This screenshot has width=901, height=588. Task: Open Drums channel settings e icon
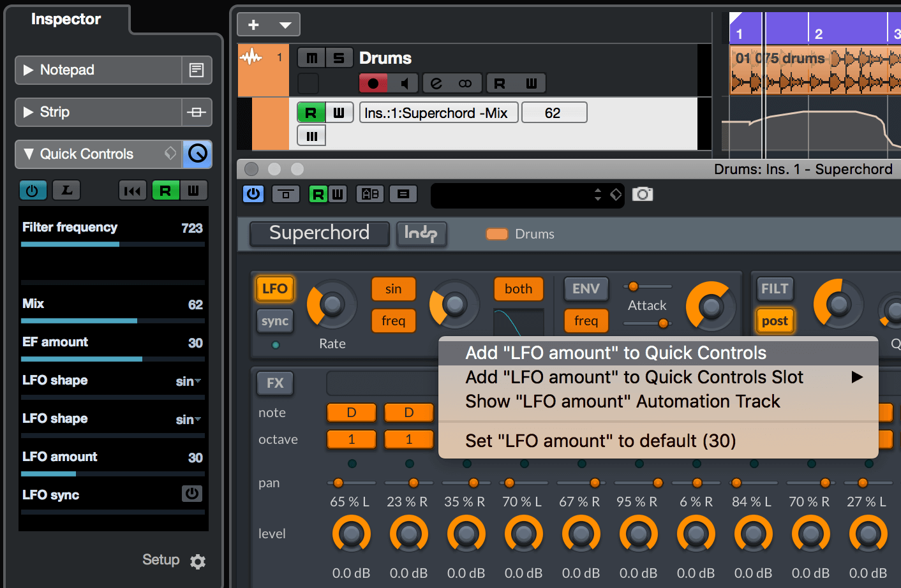coord(436,83)
